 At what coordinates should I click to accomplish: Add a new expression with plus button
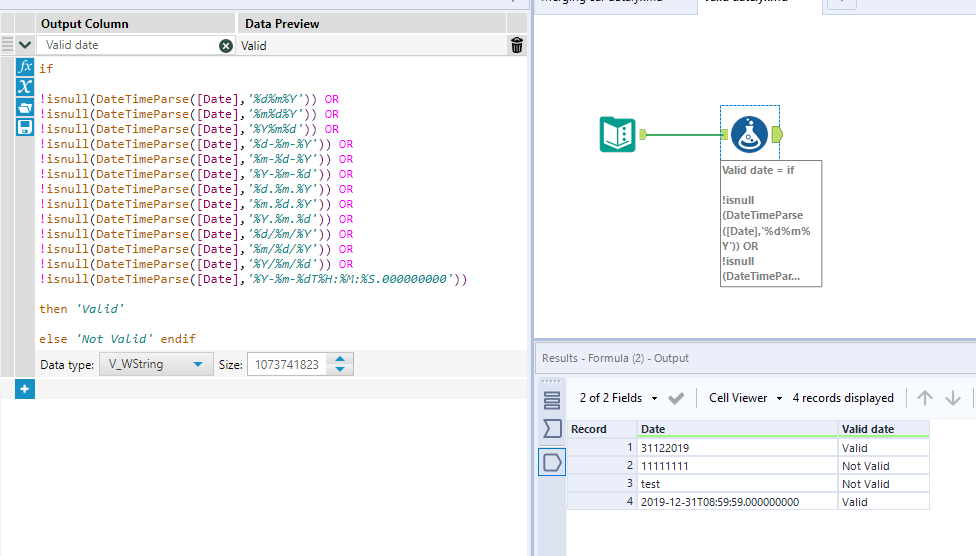[25, 389]
